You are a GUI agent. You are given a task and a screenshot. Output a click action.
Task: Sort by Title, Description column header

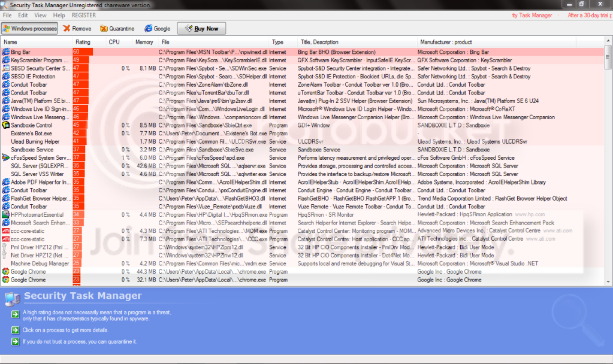tap(357, 42)
